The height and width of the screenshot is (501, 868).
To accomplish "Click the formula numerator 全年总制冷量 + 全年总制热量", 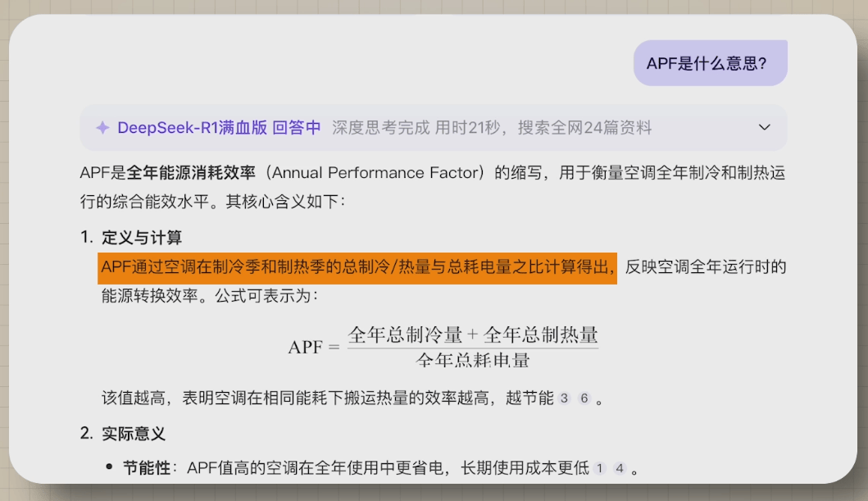I will tap(473, 335).
